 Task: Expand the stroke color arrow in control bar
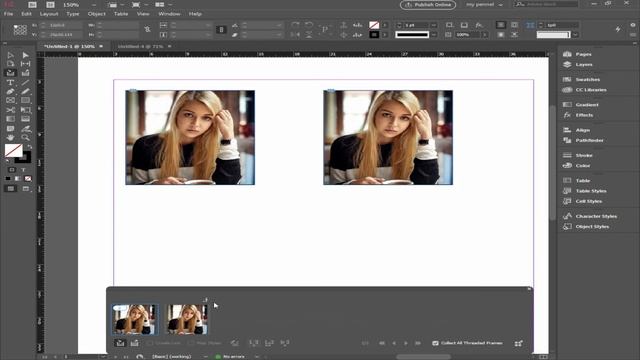pos(385,35)
